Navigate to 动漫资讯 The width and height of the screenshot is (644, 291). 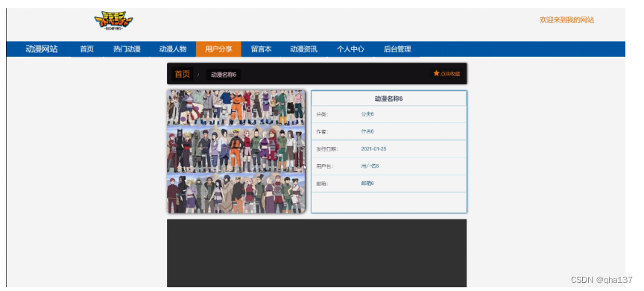point(303,49)
